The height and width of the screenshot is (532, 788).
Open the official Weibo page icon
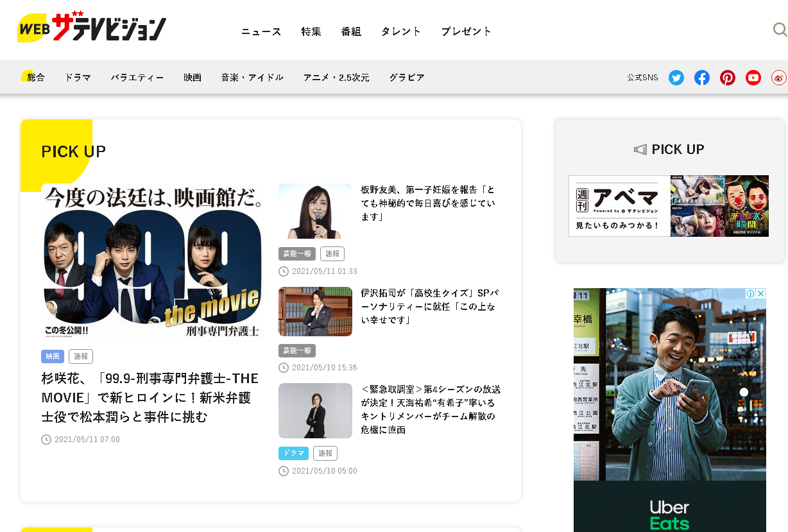(779, 78)
